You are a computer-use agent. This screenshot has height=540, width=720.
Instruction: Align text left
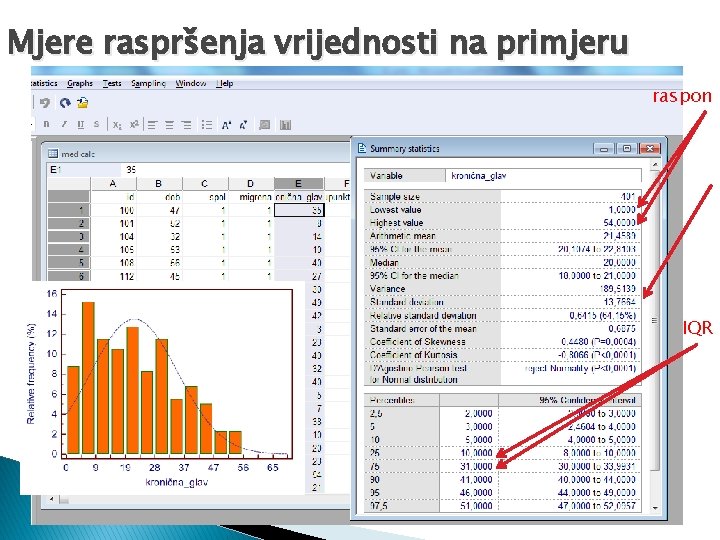[x=152, y=125]
